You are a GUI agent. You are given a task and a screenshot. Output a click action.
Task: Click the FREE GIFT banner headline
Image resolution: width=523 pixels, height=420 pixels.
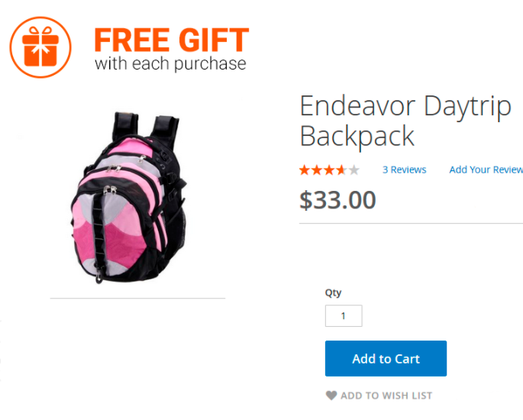pyautogui.click(x=172, y=40)
